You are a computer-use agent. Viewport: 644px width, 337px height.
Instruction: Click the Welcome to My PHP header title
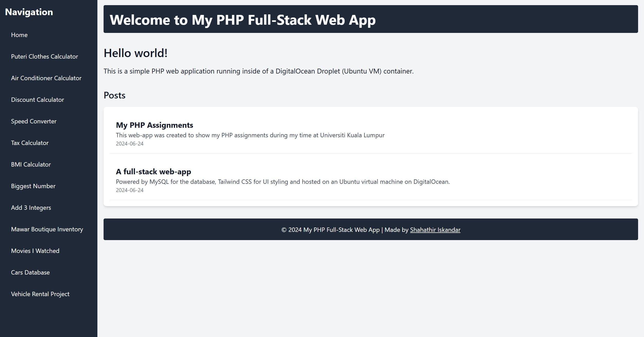click(243, 20)
